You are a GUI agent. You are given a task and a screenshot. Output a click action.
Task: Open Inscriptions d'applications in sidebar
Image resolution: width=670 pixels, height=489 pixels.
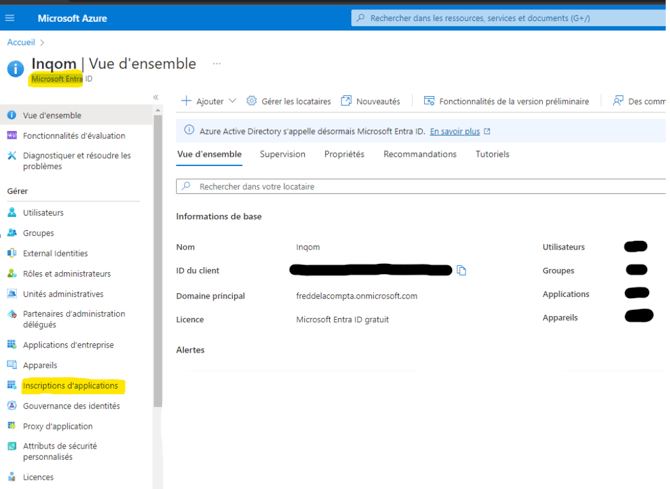pyautogui.click(x=70, y=386)
